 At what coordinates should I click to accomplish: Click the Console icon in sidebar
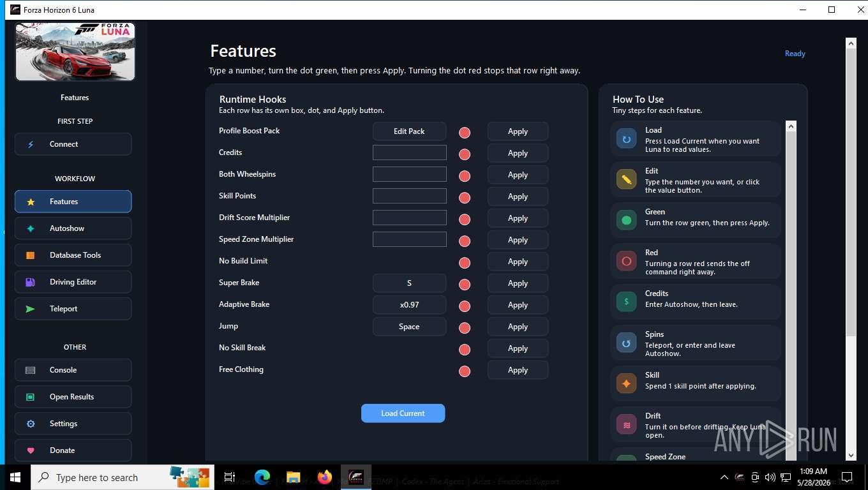[x=31, y=371]
